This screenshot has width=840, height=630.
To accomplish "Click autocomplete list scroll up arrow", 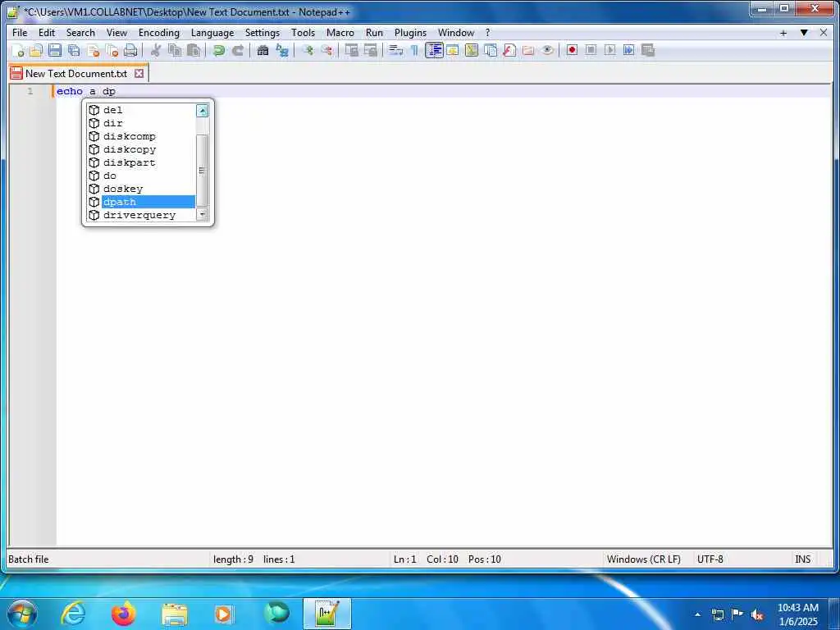I will click(x=203, y=111).
